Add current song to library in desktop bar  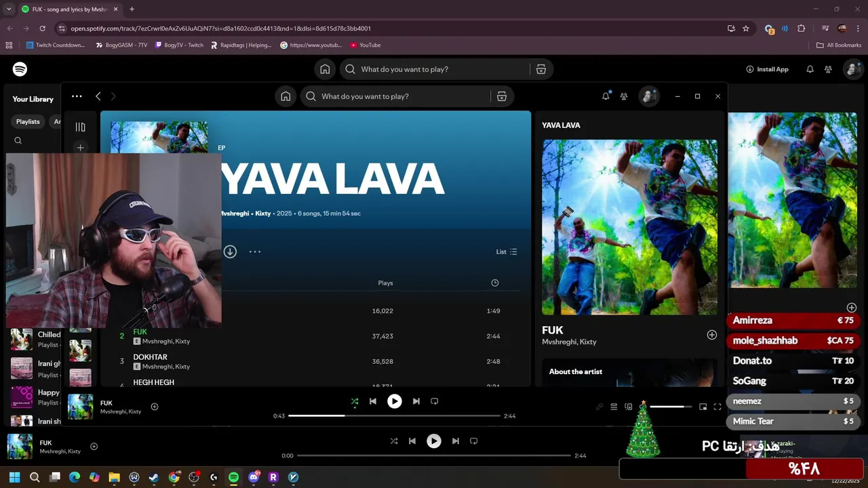[x=155, y=407]
